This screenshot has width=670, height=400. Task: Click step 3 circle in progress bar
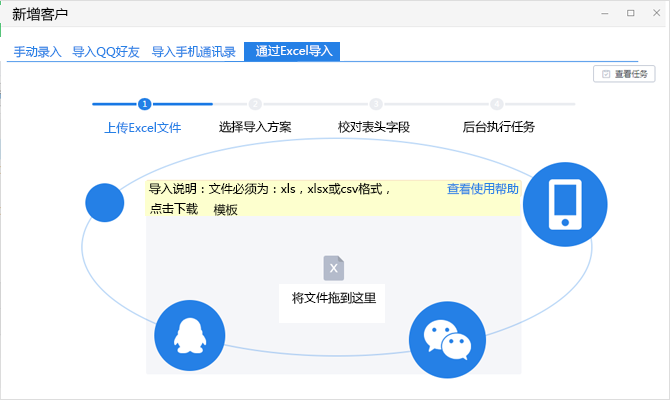pos(376,103)
